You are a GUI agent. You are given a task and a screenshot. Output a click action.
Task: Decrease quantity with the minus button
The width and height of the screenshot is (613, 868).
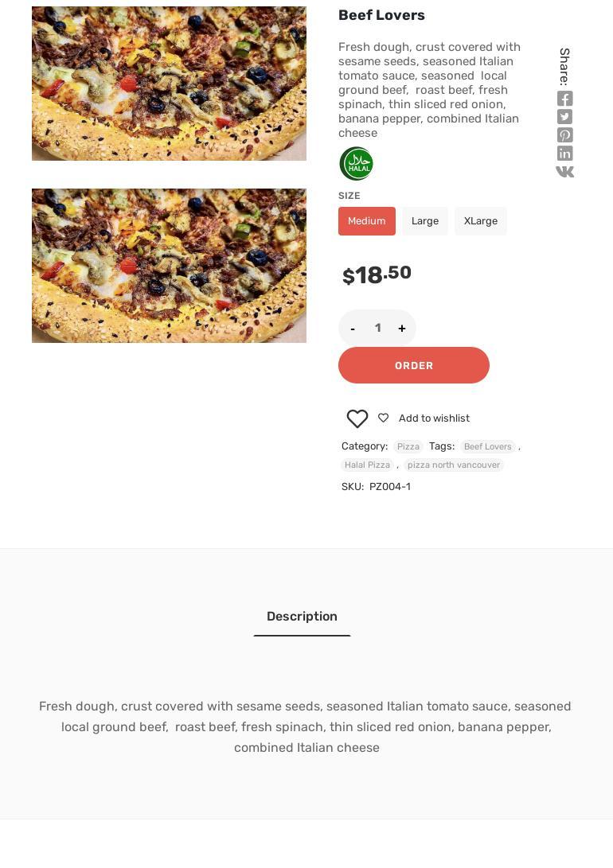353,329
